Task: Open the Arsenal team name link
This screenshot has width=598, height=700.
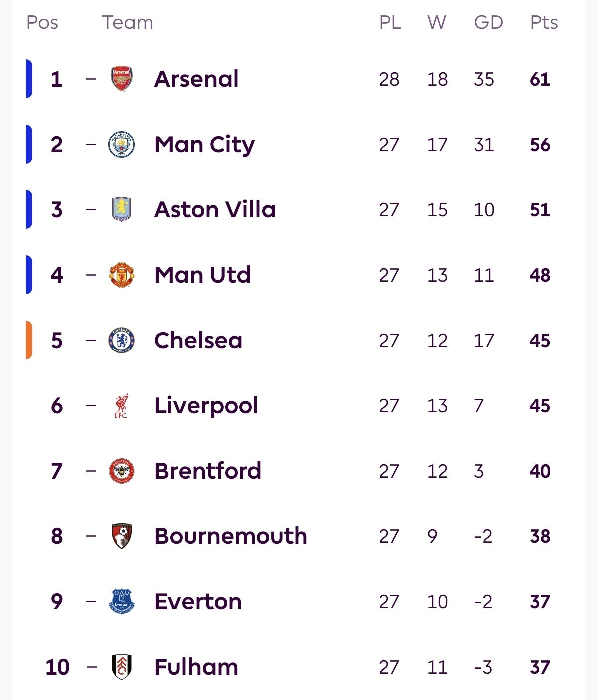Action: (x=196, y=79)
